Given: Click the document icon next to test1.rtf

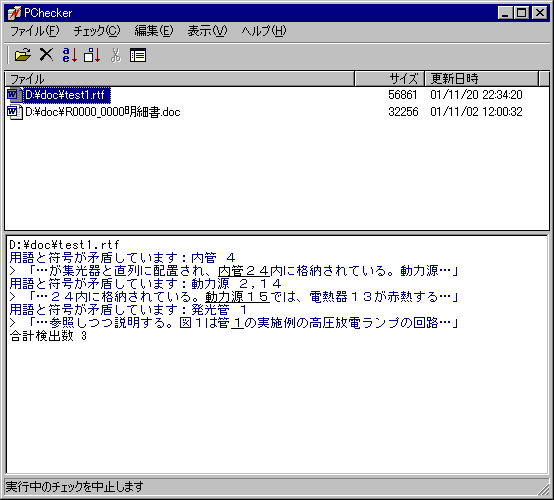Looking at the screenshot, I should tap(14, 95).
